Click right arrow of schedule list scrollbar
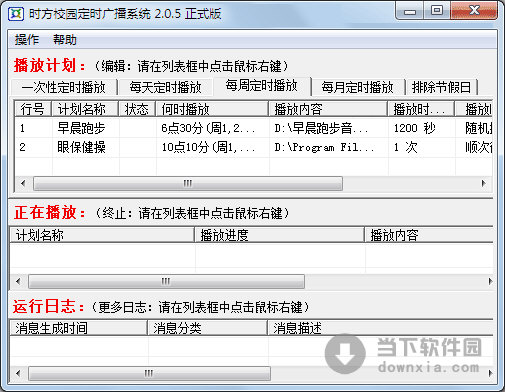Screen dimensions: 505x392 click(x=484, y=183)
